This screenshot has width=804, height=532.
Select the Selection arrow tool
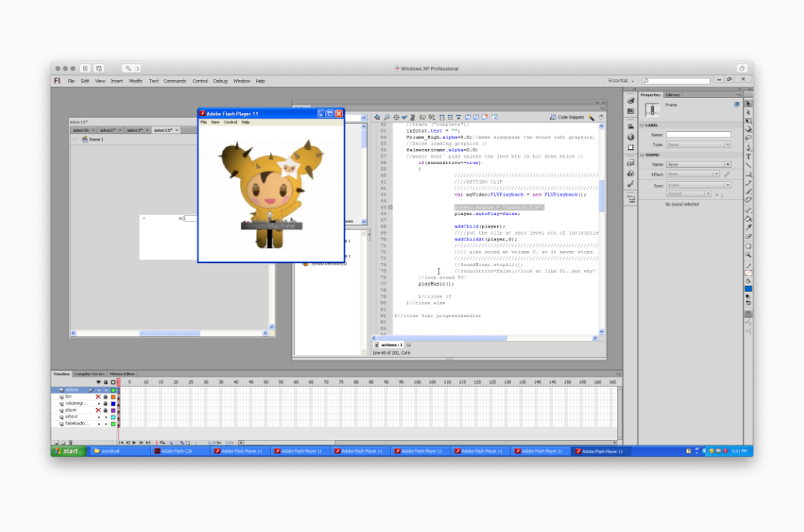coord(748,104)
